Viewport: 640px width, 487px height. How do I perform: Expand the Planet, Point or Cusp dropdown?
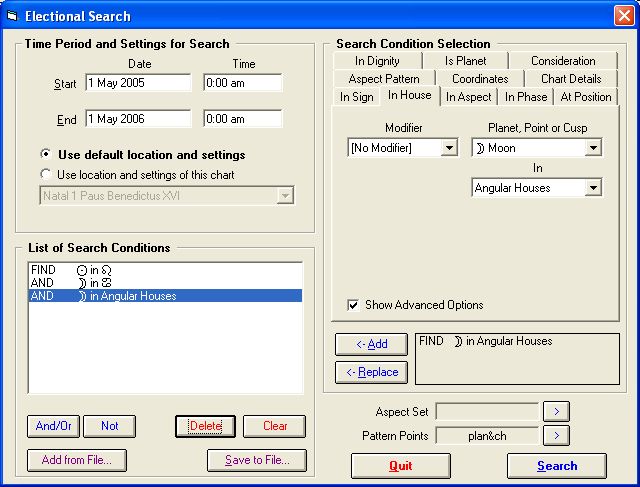[x=594, y=148]
